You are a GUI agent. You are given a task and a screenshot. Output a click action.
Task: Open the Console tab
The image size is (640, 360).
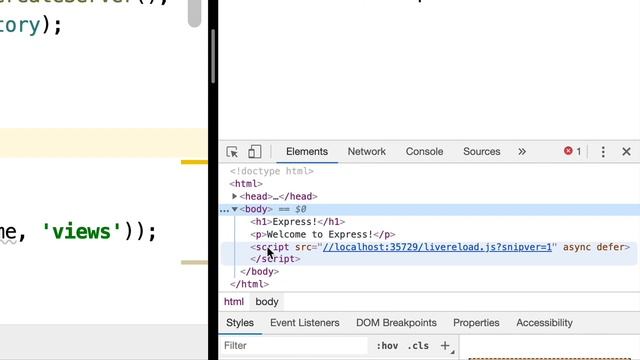coord(424,151)
